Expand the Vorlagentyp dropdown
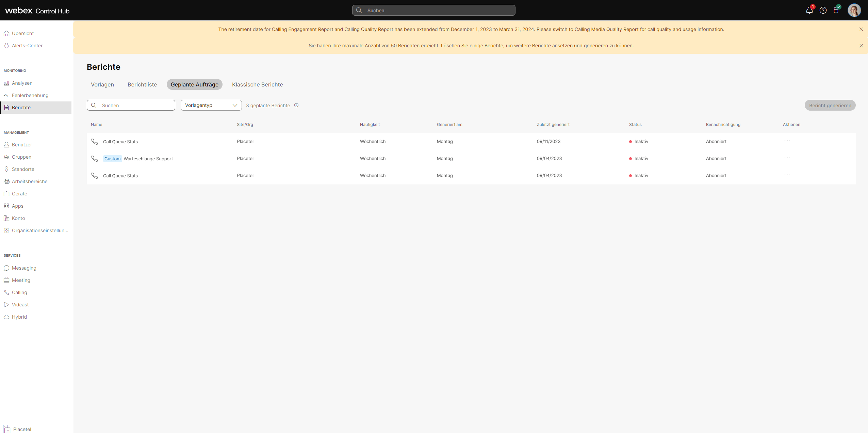868x433 pixels. pyautogui.click(x=211, y=106)
